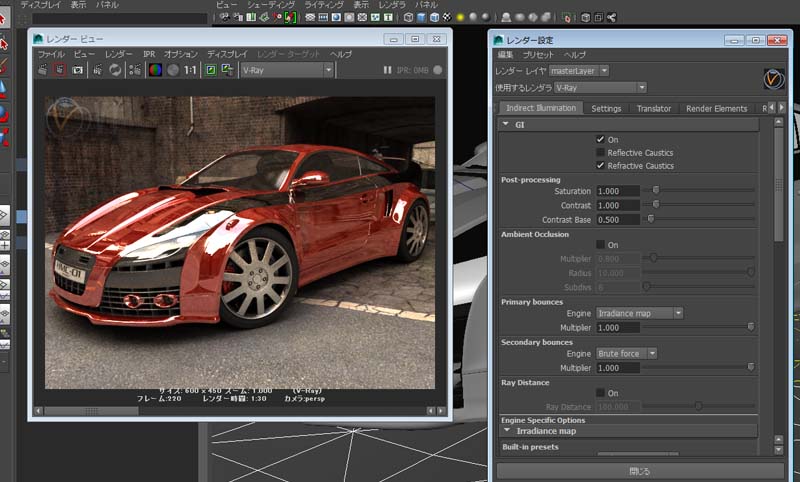Click the snapshot camera icon in Render View
Viewport: 800px width, 482px height.
point(78,70)
